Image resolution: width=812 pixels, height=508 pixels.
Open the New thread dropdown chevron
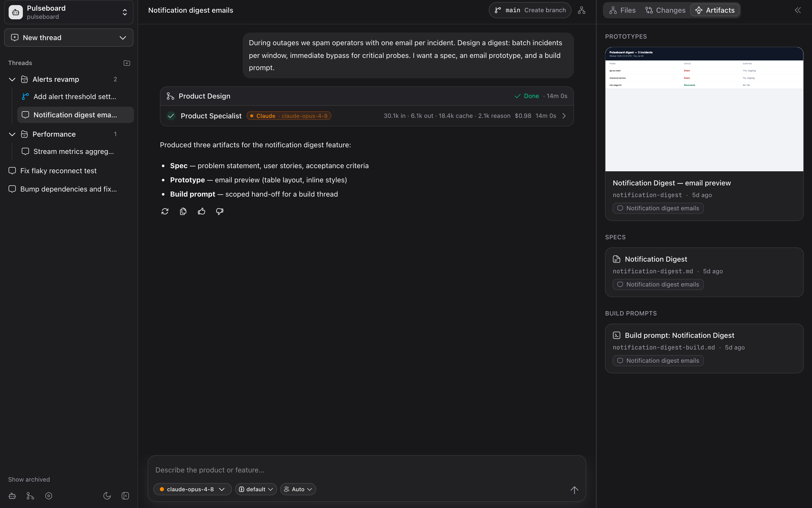point(123,38)
